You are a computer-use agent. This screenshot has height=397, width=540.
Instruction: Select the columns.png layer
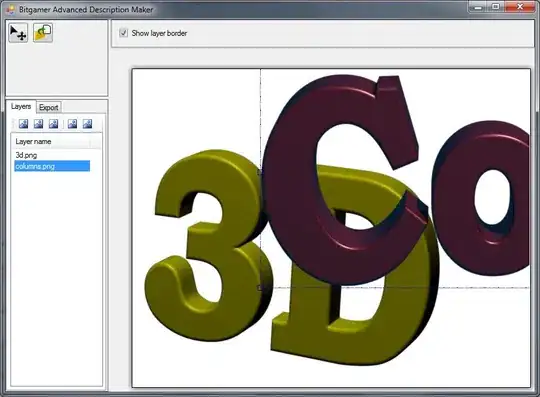52,166
